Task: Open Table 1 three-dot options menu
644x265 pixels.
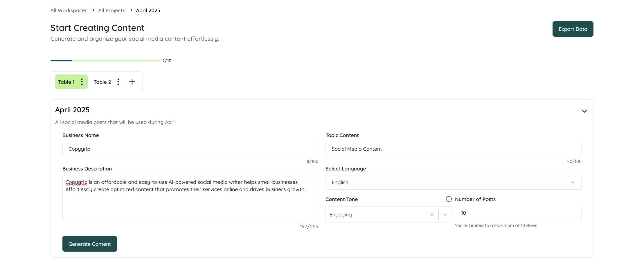Action: (82, 82)
